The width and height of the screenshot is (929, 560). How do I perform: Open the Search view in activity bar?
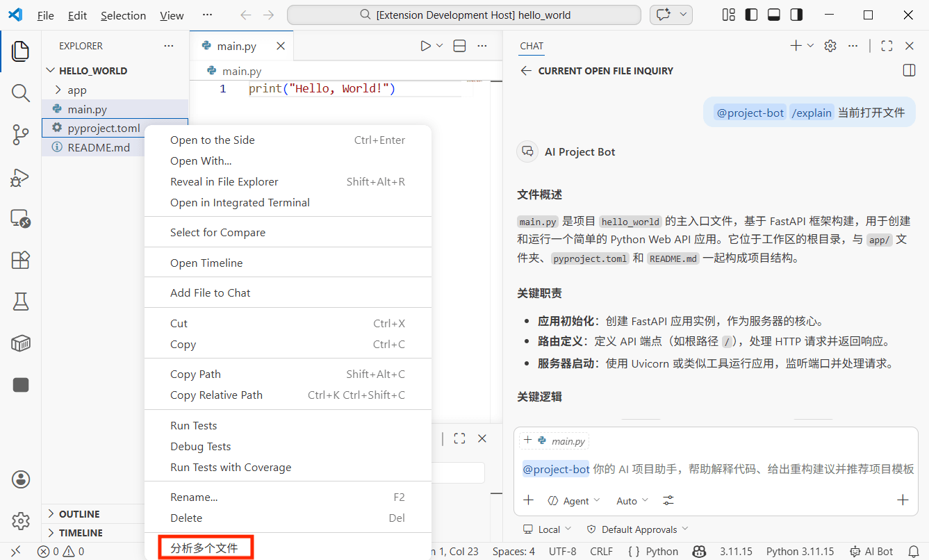tap(20, 93)
